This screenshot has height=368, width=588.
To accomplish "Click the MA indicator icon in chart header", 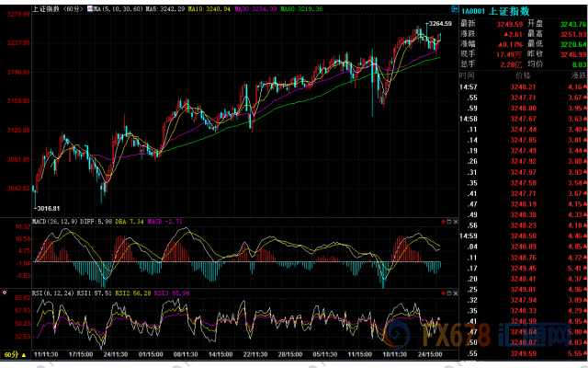I will (90, 8).
